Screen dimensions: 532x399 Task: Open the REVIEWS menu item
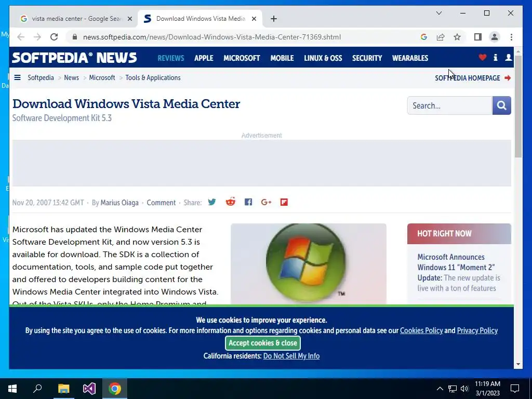point(170,58)
